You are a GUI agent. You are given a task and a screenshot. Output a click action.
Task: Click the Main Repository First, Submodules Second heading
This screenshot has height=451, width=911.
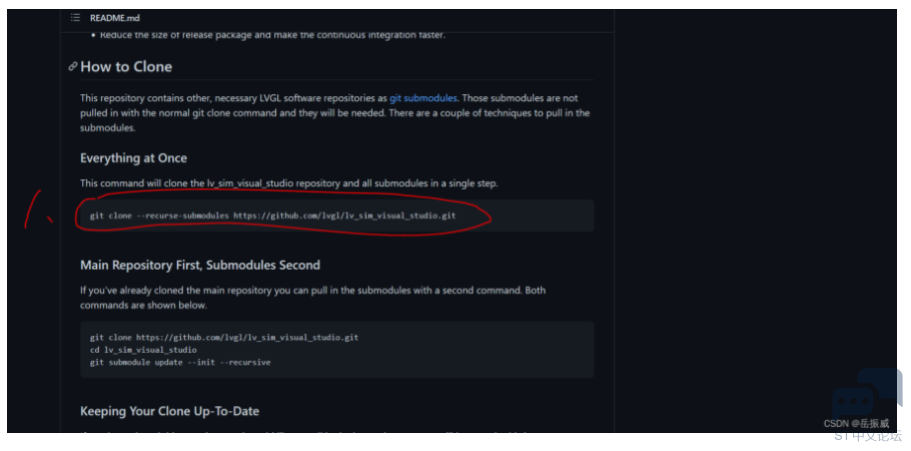click(x=200, y=265)
